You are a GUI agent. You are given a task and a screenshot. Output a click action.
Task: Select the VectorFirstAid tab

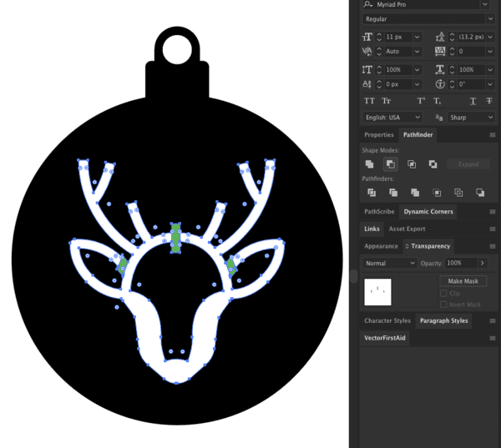[385, 338]
